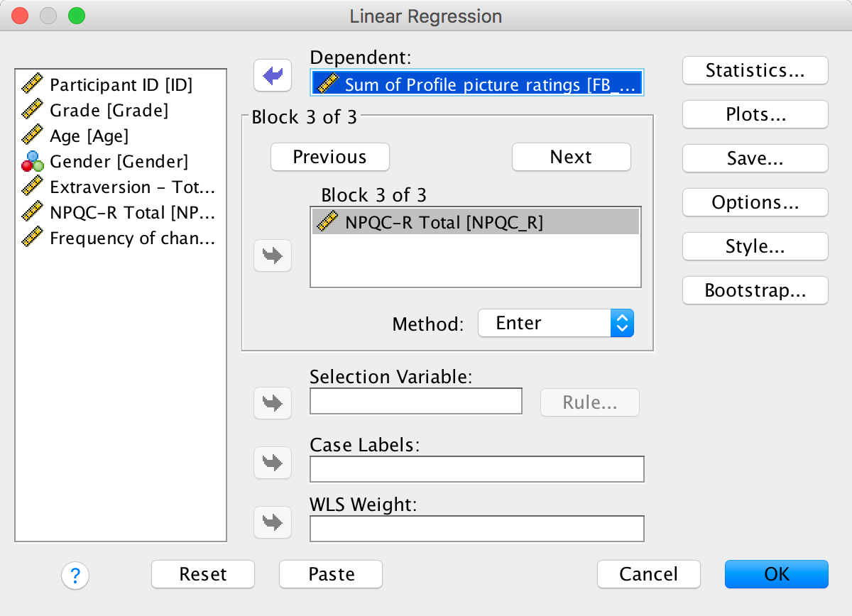Screen dimensions: 852x616
Task: Click the arrow button beside Block 3 list
Action: pyautogui.click(x=273, y=255)
